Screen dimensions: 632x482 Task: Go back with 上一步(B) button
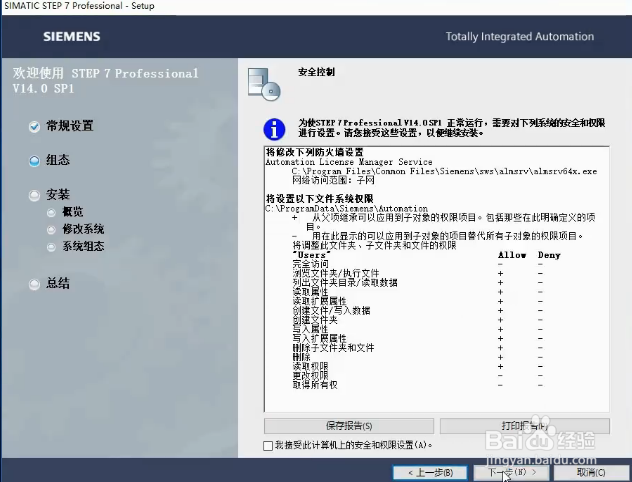[430, 473]
